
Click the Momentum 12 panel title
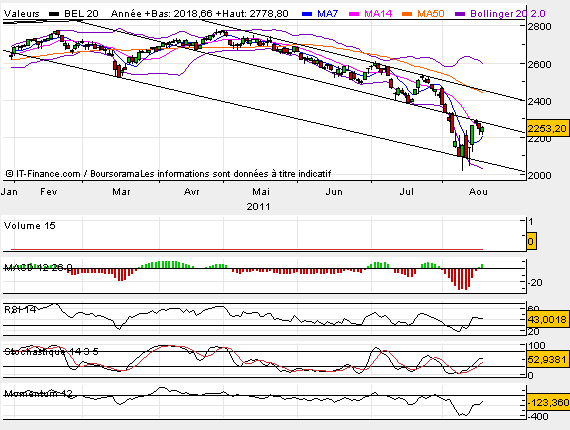pyautogui.click(x=38, y=394)
